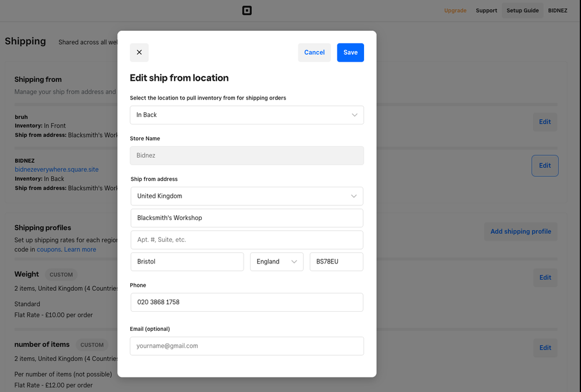Image resolution: width=581 pixels, height=392 pixels.
Task: Open the Learn more link
Action: click(x=80, y=249)
